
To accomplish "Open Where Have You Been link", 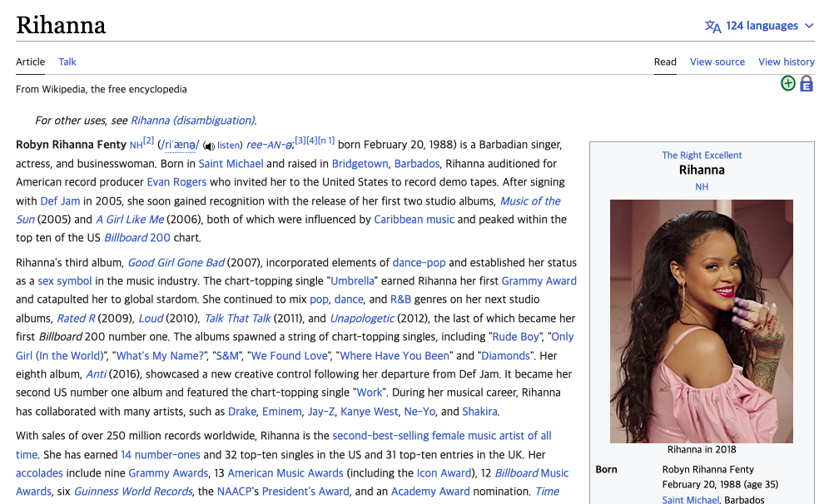I will [395, 356].
